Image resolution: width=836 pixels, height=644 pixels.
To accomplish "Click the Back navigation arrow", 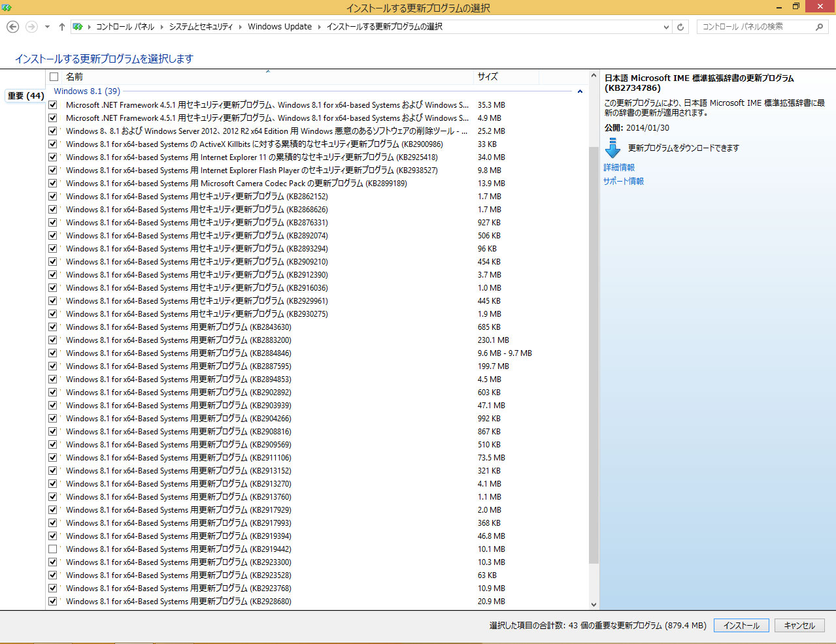I will click(12, 27).
